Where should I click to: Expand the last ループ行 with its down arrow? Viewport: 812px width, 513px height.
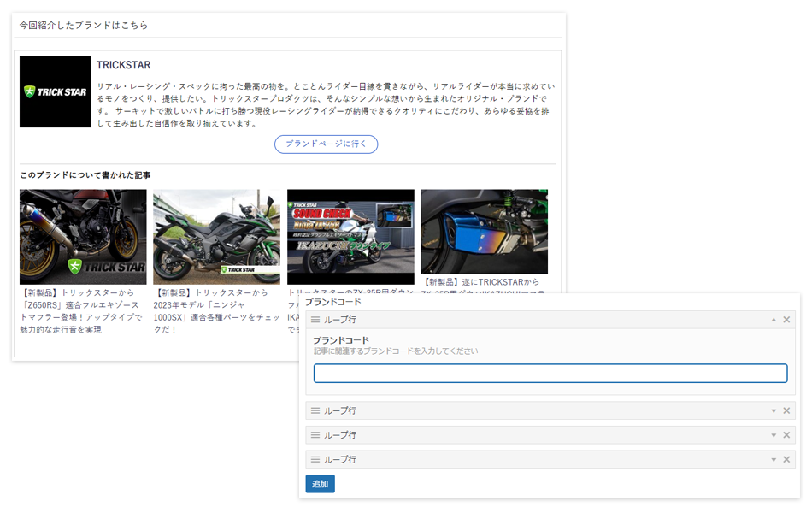point(774,459)
